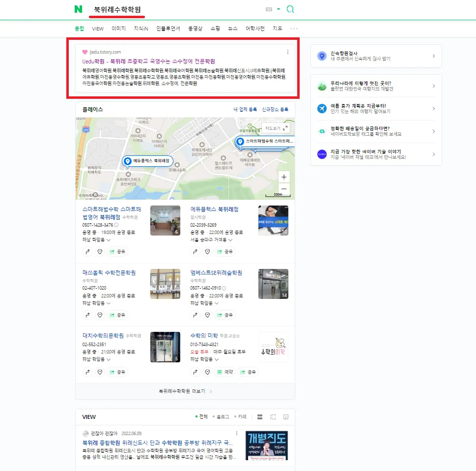Expand the search bar dropdown arrow
This screenshot has height=471, width=476.
279,9
